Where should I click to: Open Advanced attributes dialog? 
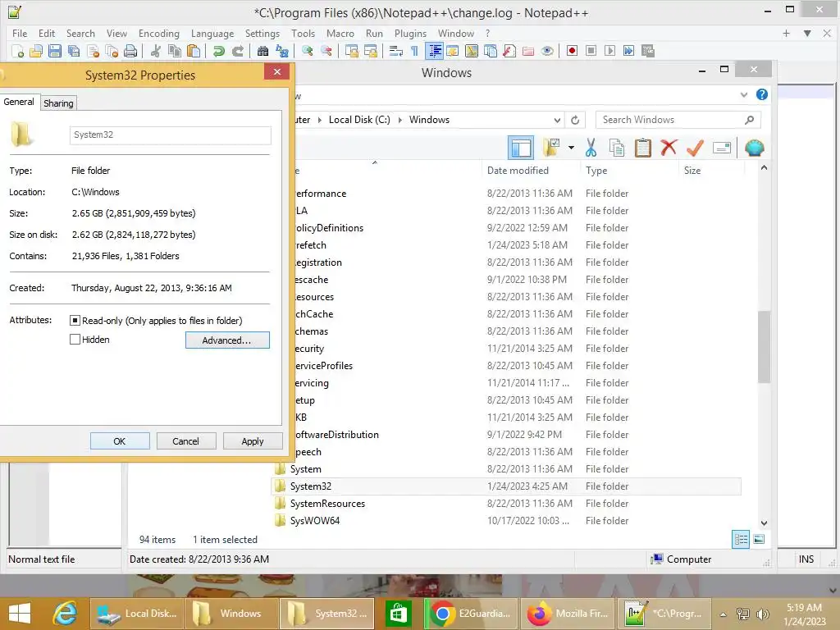pyautogui.click(x=227, y=340)
